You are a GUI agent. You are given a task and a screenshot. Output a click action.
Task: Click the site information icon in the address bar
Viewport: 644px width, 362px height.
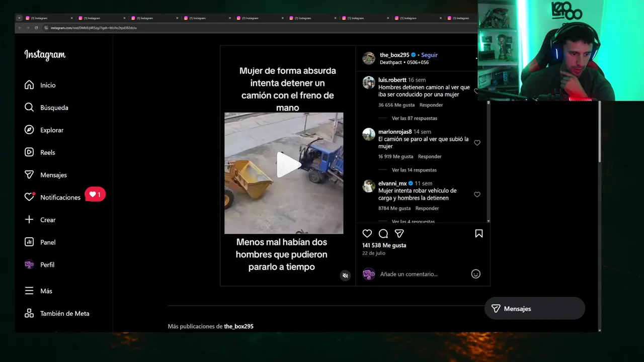(x=46, y=28)
